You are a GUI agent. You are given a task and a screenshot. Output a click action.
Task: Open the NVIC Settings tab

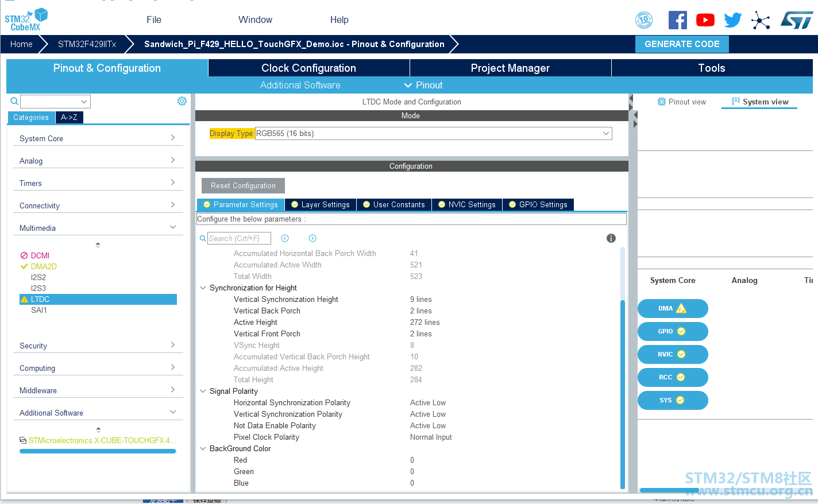[x=467, y=204]
